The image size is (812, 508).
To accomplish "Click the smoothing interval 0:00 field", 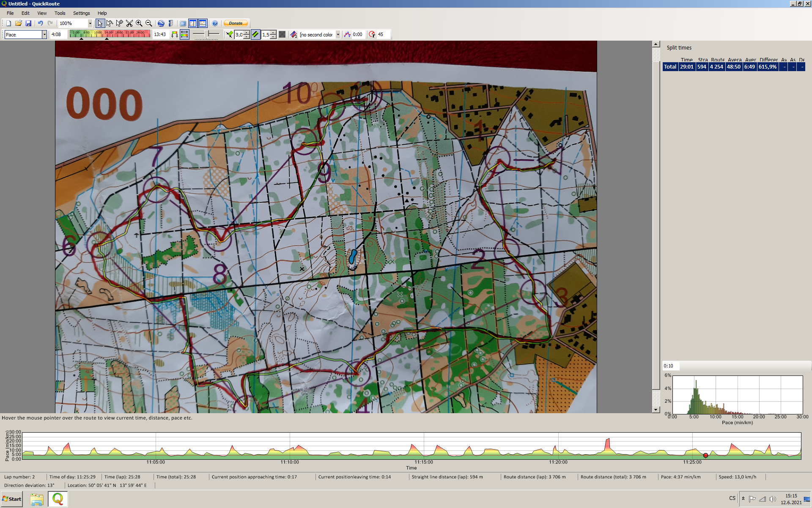I will pyautogui.click(x=359, y=35).
